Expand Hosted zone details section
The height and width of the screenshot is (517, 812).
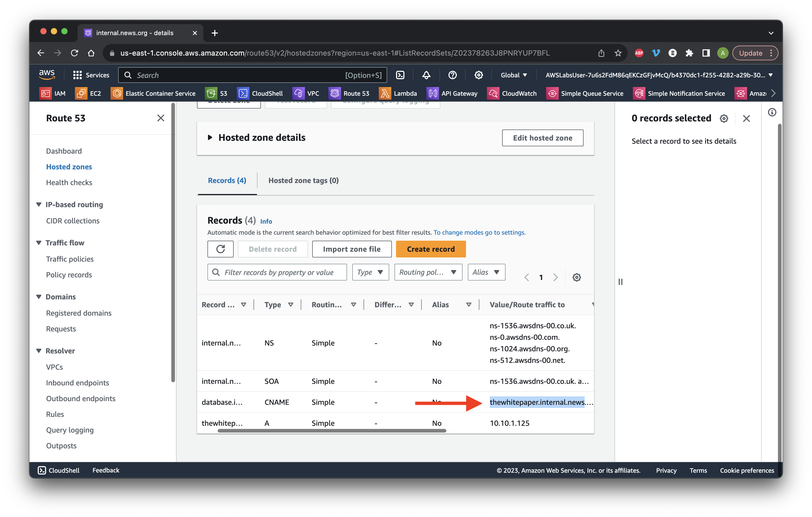pos(210,137)
